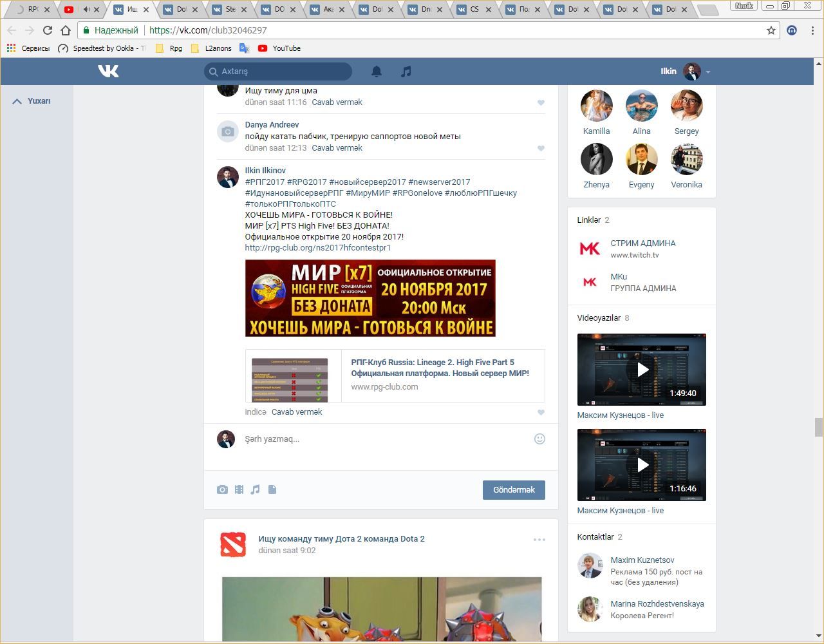Open the new tab button
This screenshot has height=644, width=824.
707,10
